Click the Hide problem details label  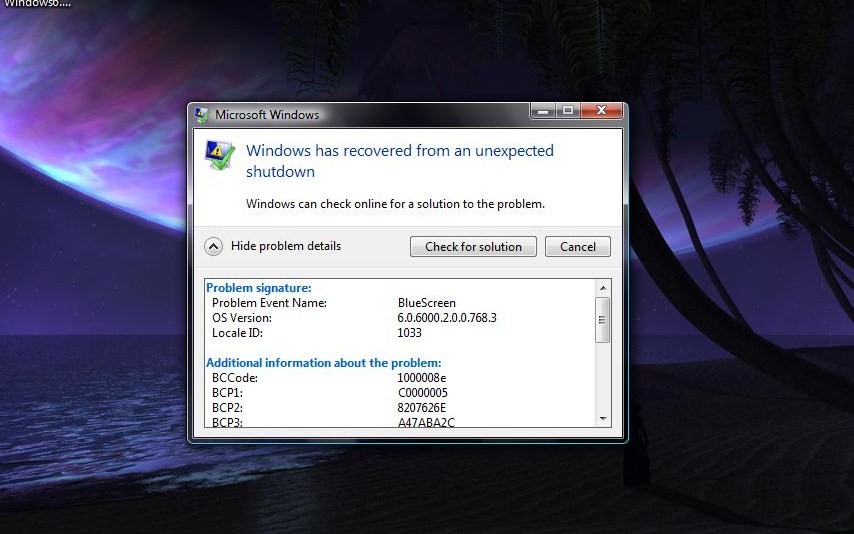(x=286, y=246)
